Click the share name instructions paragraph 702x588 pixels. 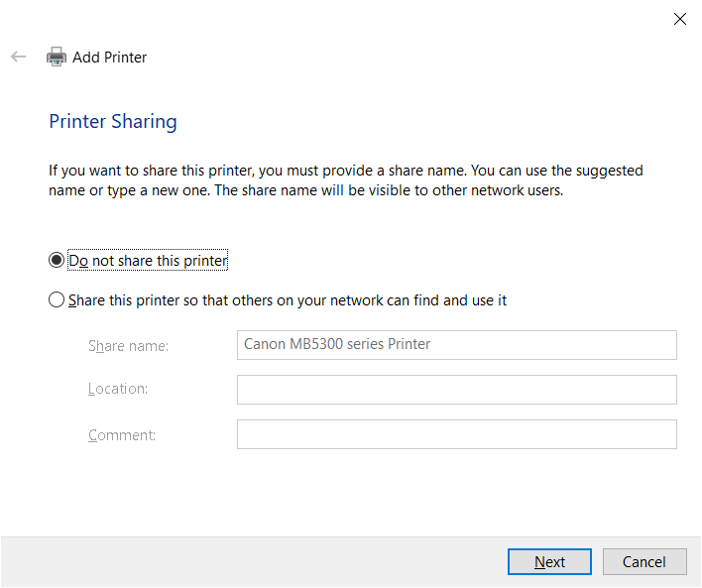(346, 180)
